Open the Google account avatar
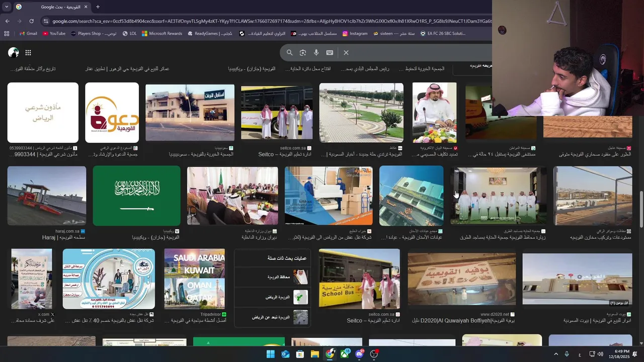Viewport: 644px width, 362px height. point(14,52)
